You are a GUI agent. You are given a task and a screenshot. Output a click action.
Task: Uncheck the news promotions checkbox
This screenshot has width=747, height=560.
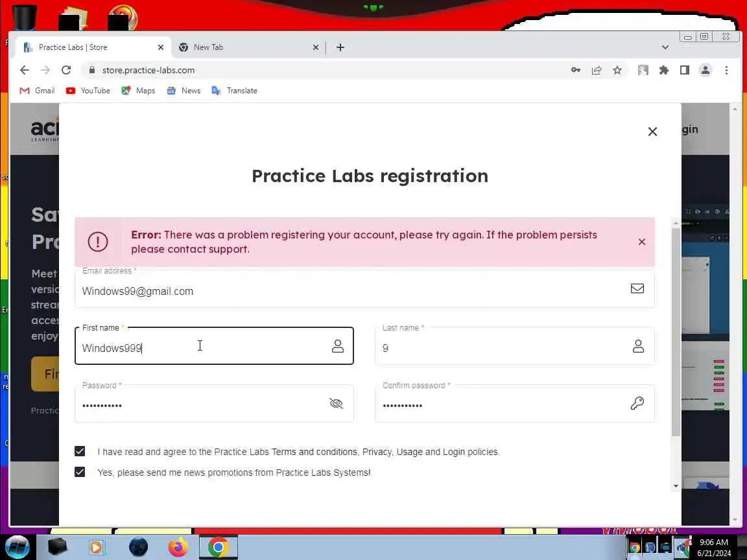click(x=80, y=472)
